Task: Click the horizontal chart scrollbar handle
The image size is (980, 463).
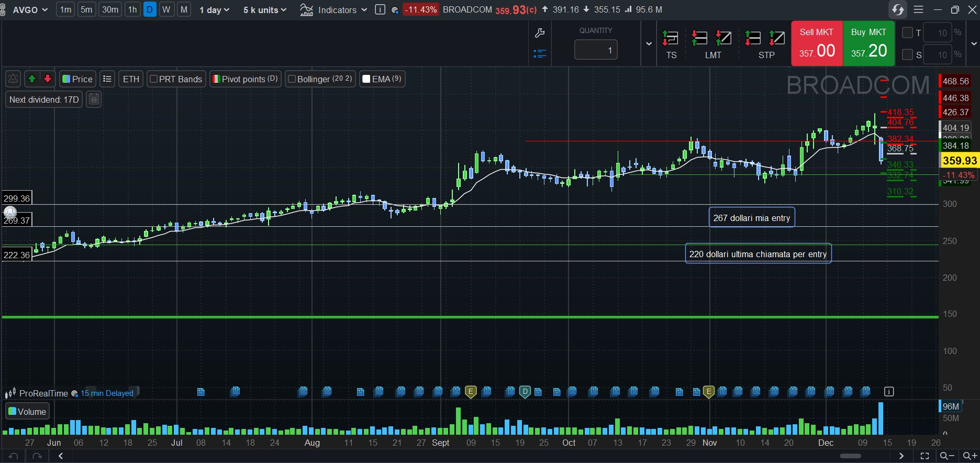Action: (850, 456)
